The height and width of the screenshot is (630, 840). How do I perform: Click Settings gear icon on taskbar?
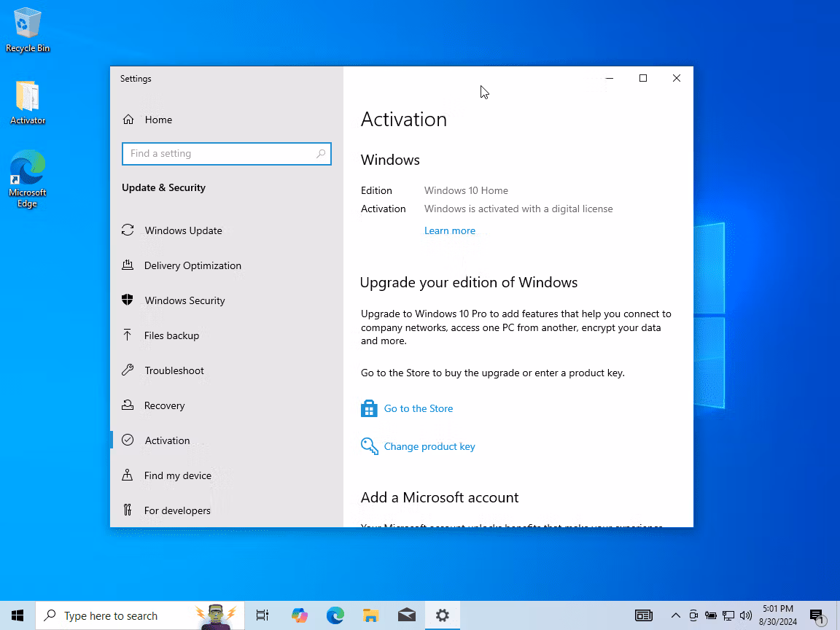click(x=443, y=615)
